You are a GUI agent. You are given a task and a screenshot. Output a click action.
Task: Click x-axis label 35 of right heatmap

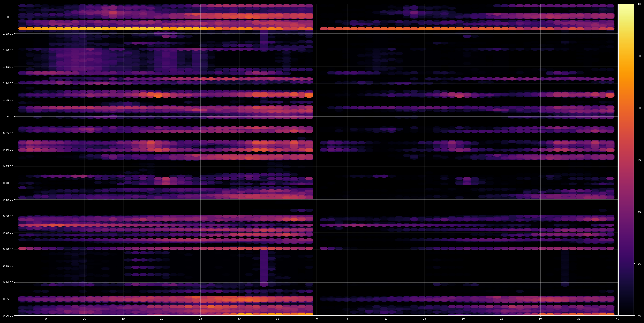pos(579,319)
